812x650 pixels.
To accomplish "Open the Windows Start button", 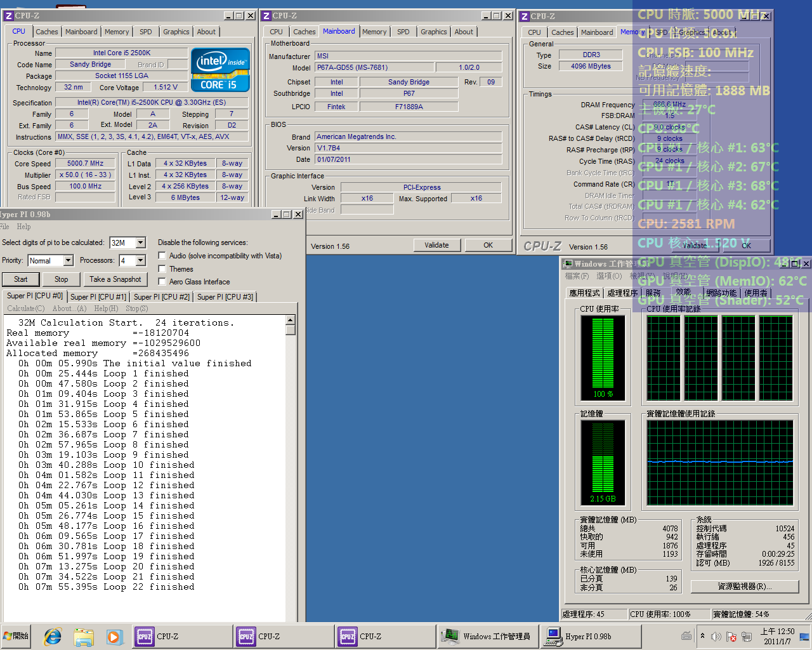I will pos(16,636).
